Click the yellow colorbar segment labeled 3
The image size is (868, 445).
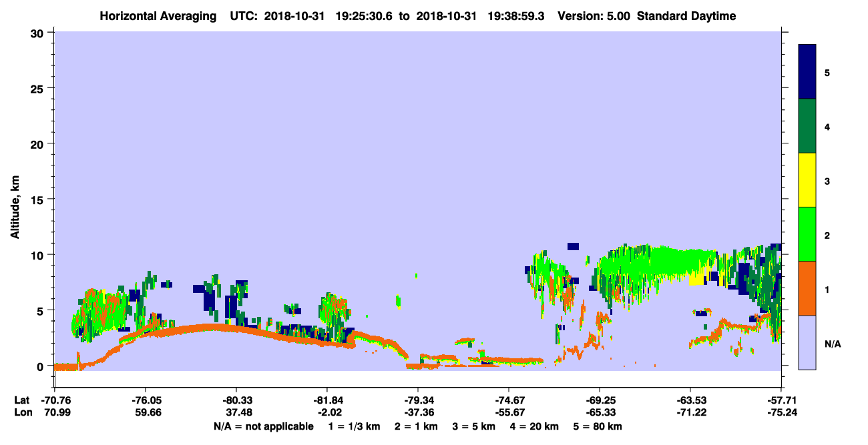click(807, 180)
